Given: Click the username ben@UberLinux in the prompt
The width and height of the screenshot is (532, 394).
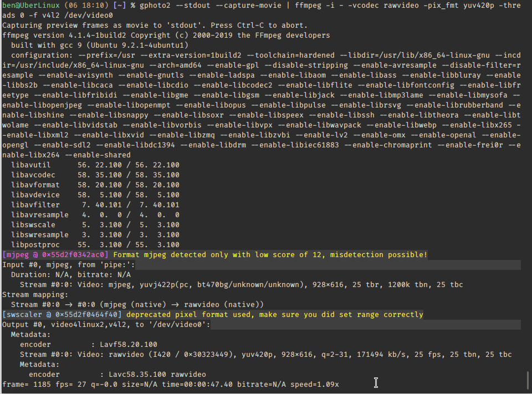Looking at the screenshot, I should tap(31, 6).
